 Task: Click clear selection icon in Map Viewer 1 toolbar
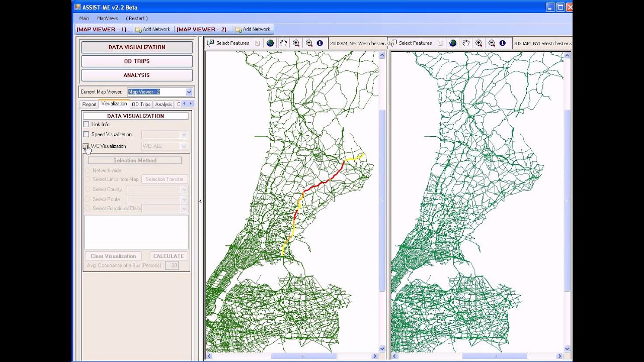257,43
